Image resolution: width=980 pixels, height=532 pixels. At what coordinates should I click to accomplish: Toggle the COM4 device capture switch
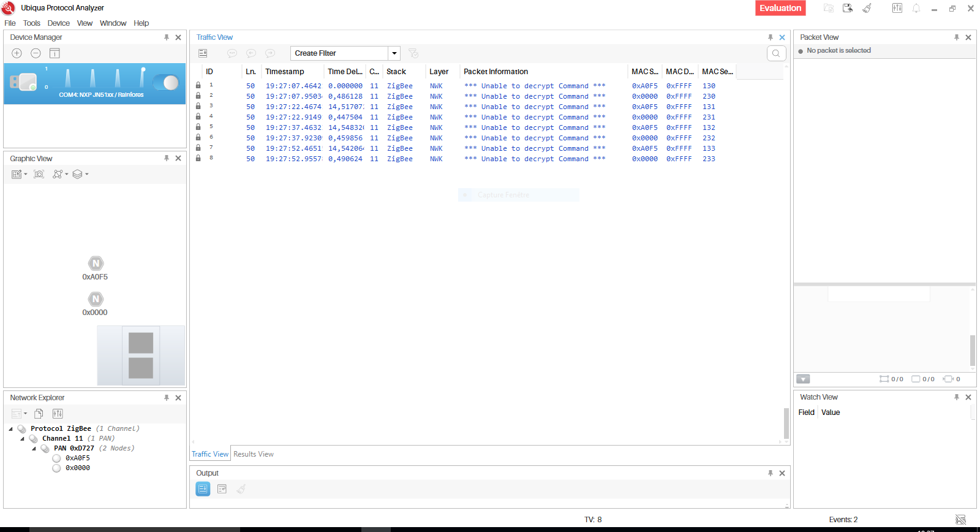(165, 82)
